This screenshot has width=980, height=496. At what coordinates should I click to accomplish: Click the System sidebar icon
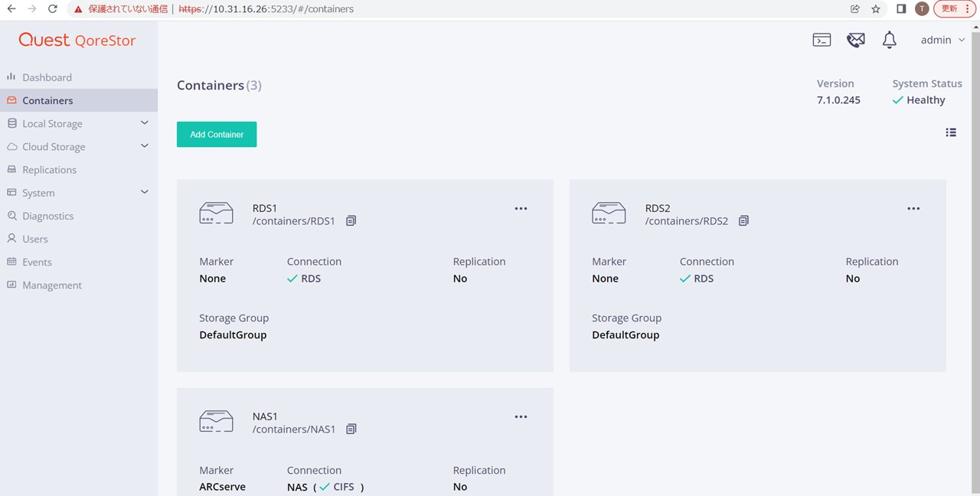tap(11, 193)
